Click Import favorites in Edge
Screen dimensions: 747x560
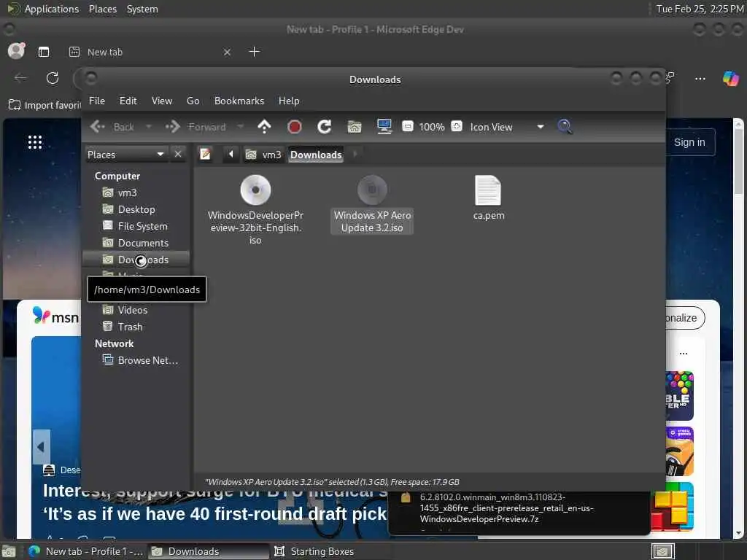tap(44, 105)
